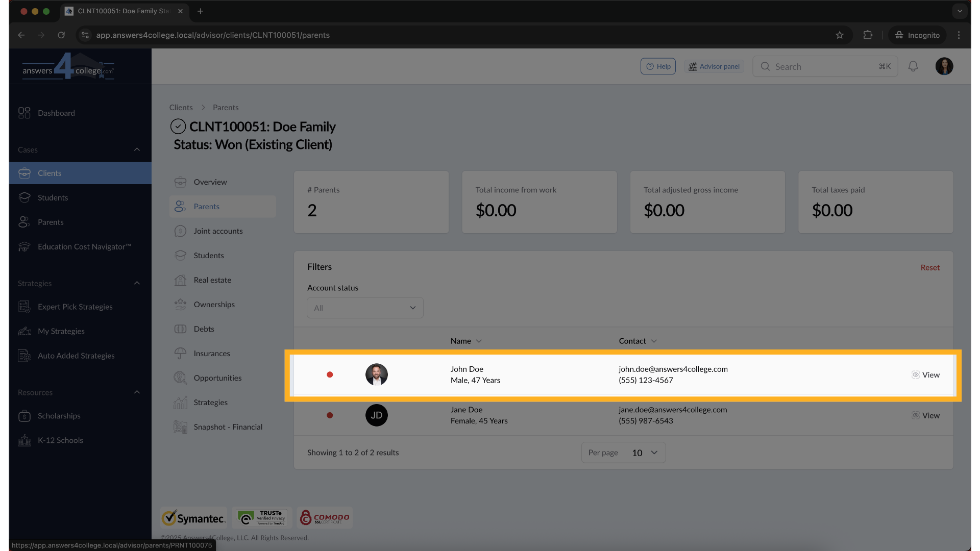This screenshot has width=980, height=551.
Task: Navigate to Clients via the breadcrumb
Action: pyautogui.click(x=181, y=107)
